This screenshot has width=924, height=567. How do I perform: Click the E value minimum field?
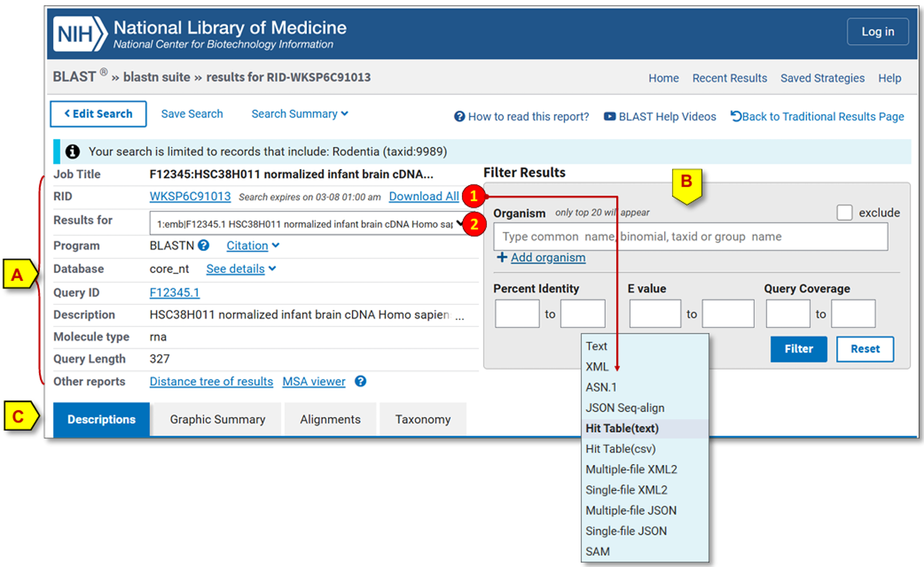(x=655, y=314)
